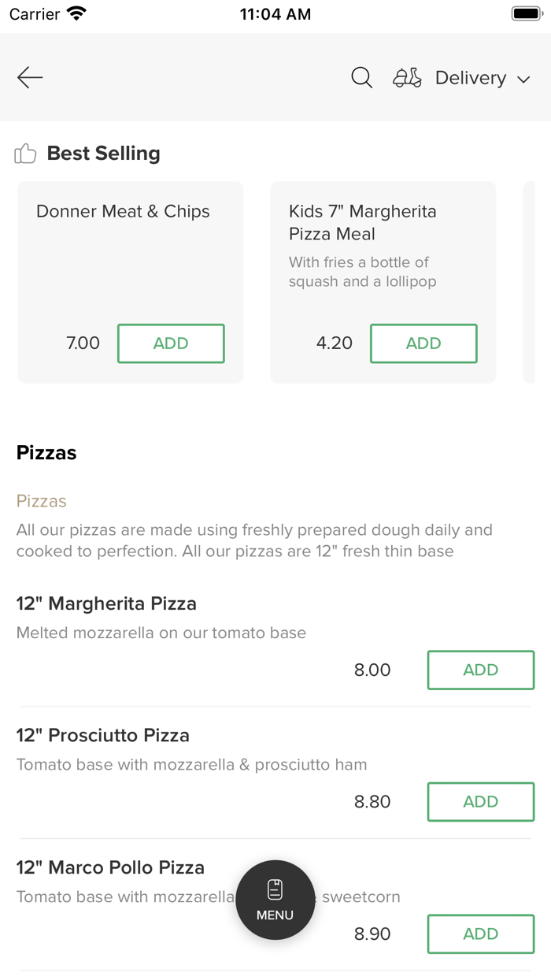
Task: Add 12" Prosciutto Pizza to basket
Action: pos(480,801)
